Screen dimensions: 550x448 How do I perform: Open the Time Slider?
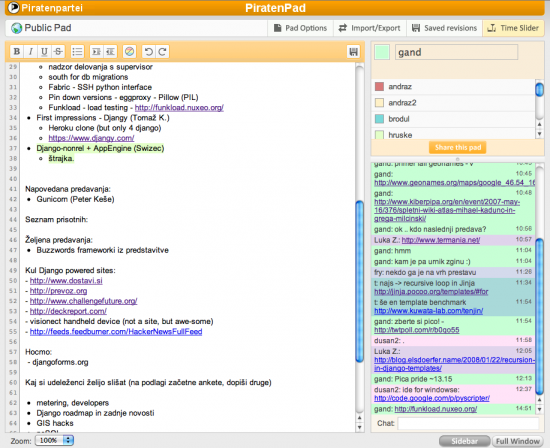point(514,28)
